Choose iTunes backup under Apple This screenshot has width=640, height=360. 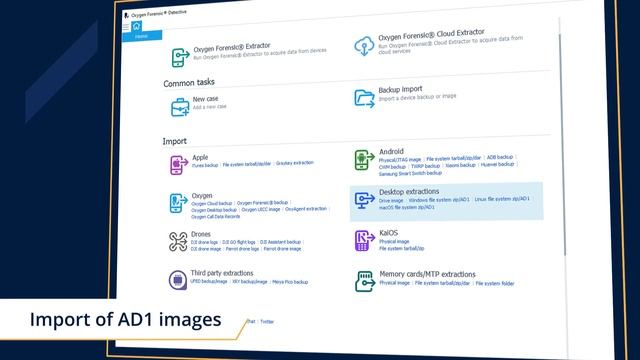pos(205,165)
